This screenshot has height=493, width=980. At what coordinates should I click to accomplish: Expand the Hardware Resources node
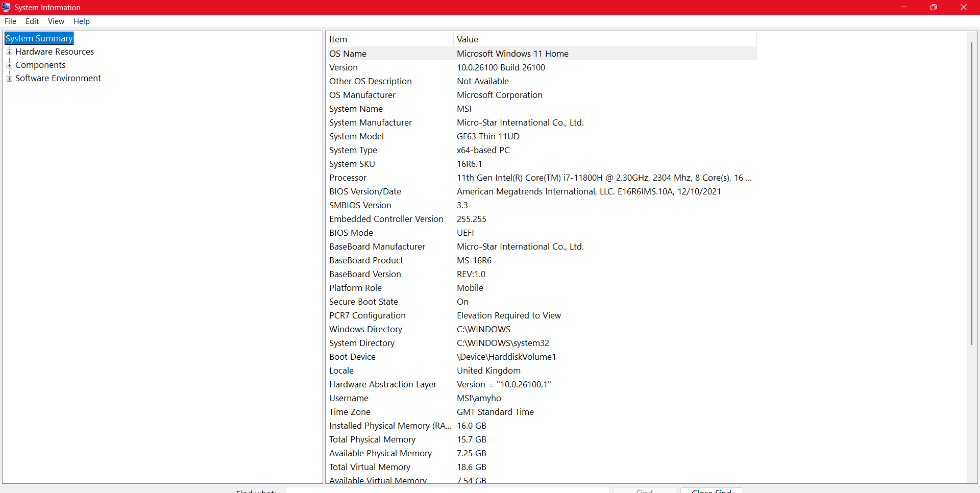click(x=9, y=52)
